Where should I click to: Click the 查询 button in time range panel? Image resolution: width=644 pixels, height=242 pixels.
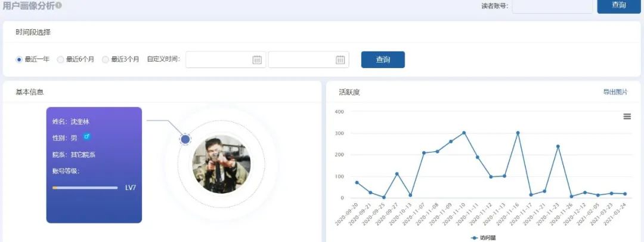click(x=383, y=60)
